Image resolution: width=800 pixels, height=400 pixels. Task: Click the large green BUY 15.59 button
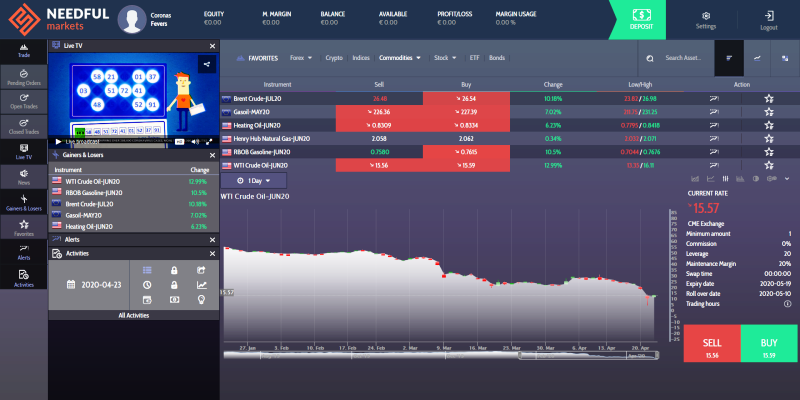click(x=769, y=343)
